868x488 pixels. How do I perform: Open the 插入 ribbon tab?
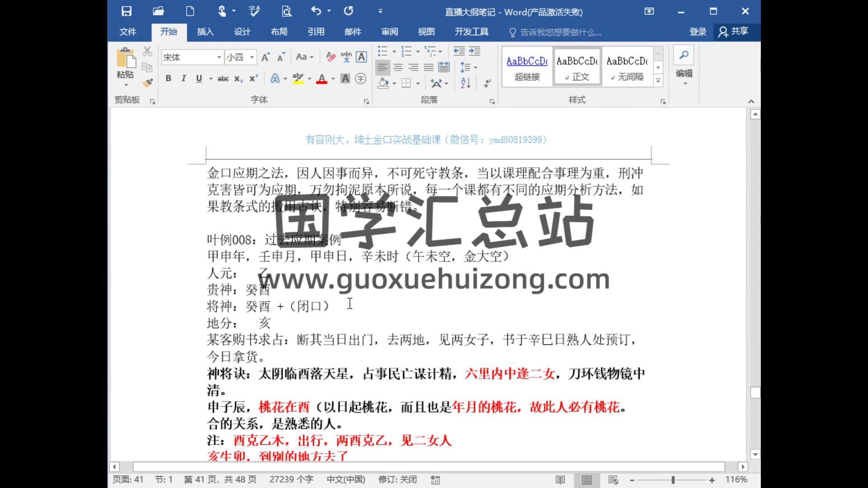pos(205,32)
